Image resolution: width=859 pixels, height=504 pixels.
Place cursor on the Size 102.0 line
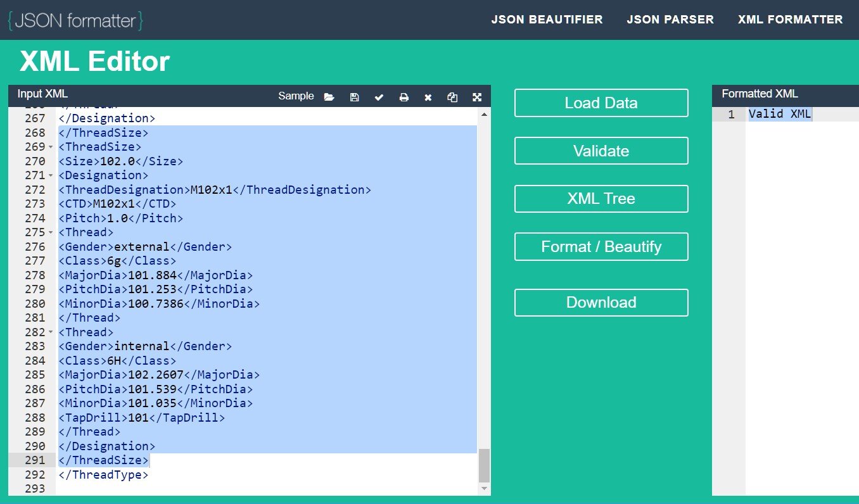click(120, 161)
